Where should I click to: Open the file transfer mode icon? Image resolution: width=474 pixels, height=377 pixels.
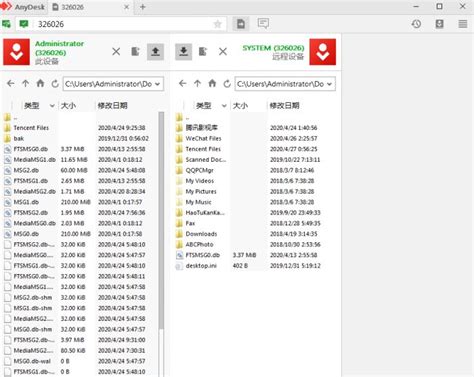click(x=241, y=24)
